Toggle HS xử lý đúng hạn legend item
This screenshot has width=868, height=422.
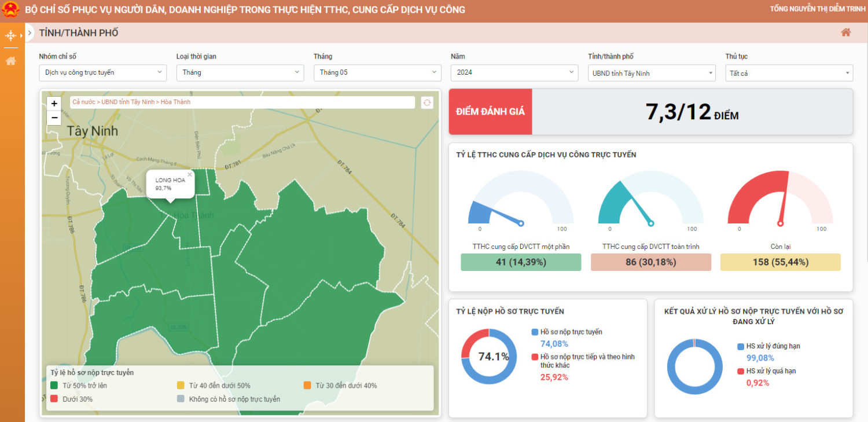(x=769, y=346)
